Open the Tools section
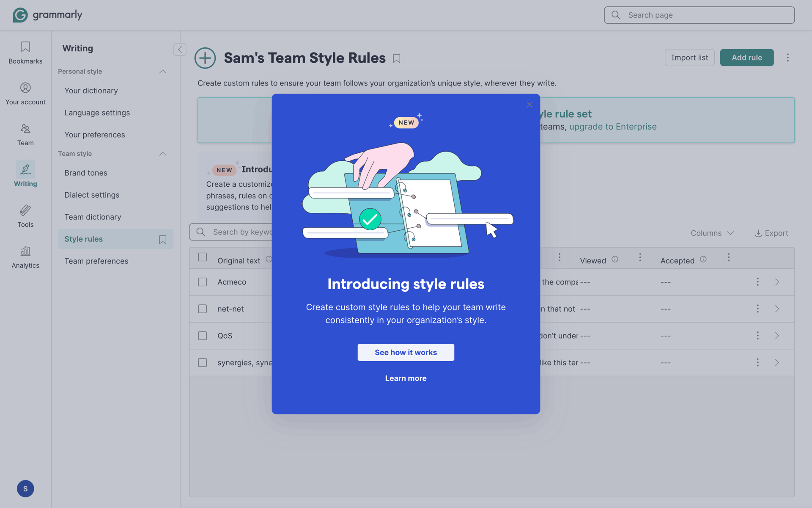 point(25,216)
